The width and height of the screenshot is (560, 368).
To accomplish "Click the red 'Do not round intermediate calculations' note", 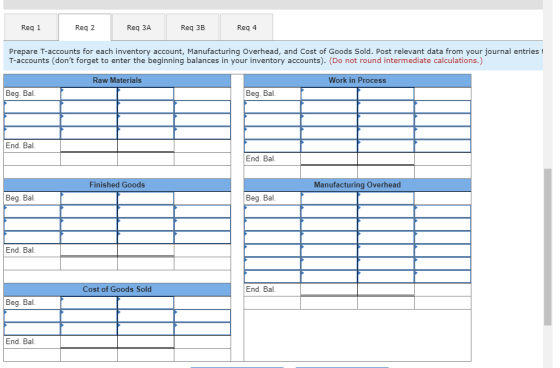I will coord(406,60).
